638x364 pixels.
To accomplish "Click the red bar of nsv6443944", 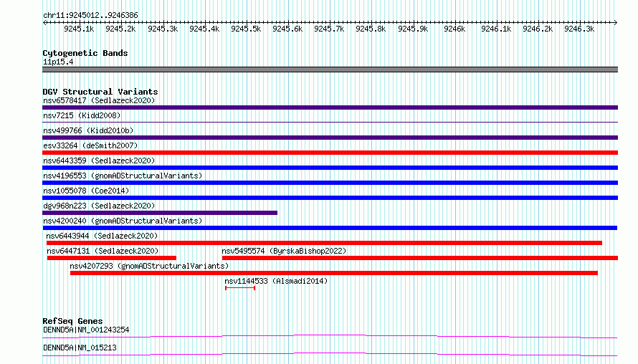I will tap(324, 243).
